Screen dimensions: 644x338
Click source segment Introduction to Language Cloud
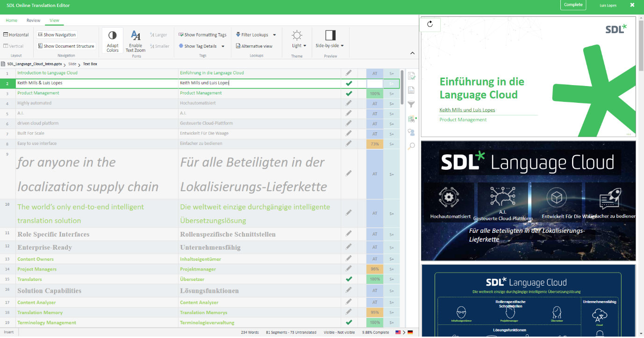coord(47,73)
